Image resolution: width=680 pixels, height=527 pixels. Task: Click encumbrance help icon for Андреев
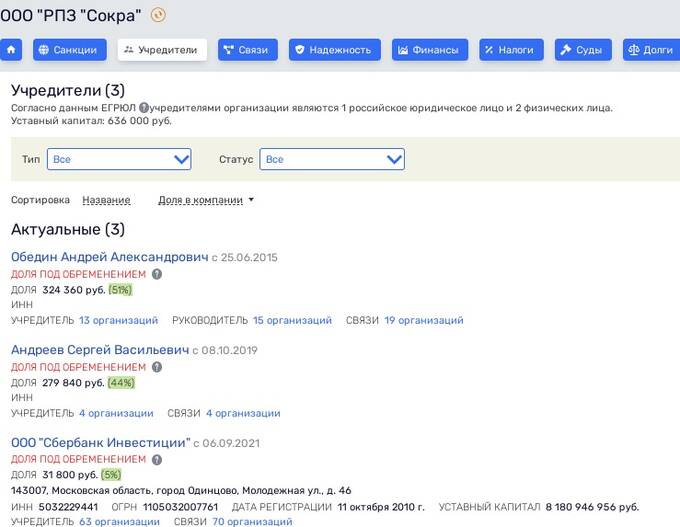click(x=157, y=367)
